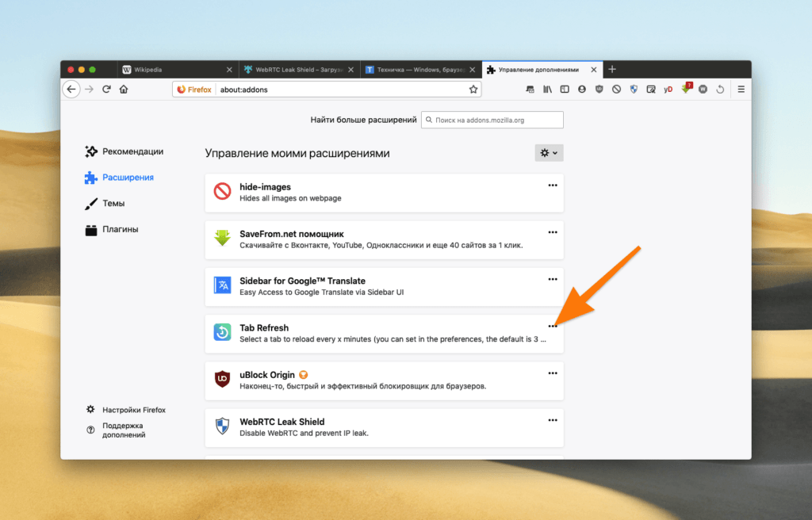Open the Firefox home page icon
This screenshot has width=812, height=520.
123,89
